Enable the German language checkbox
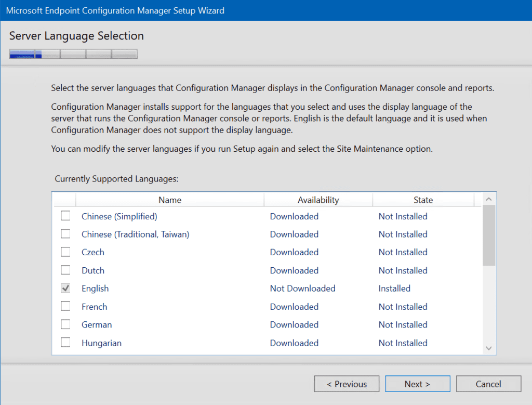532x405 pixels. coord(65,324)
